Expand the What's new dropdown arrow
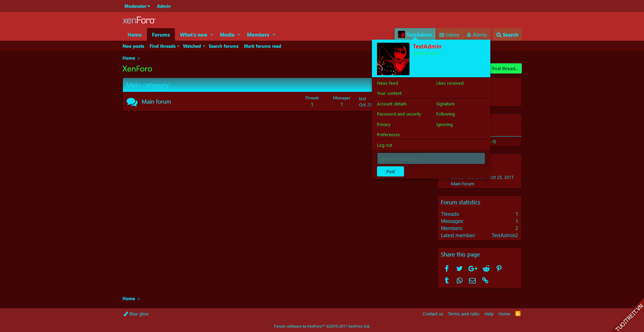This screenshot has height=332, width=644. point(212,35)
